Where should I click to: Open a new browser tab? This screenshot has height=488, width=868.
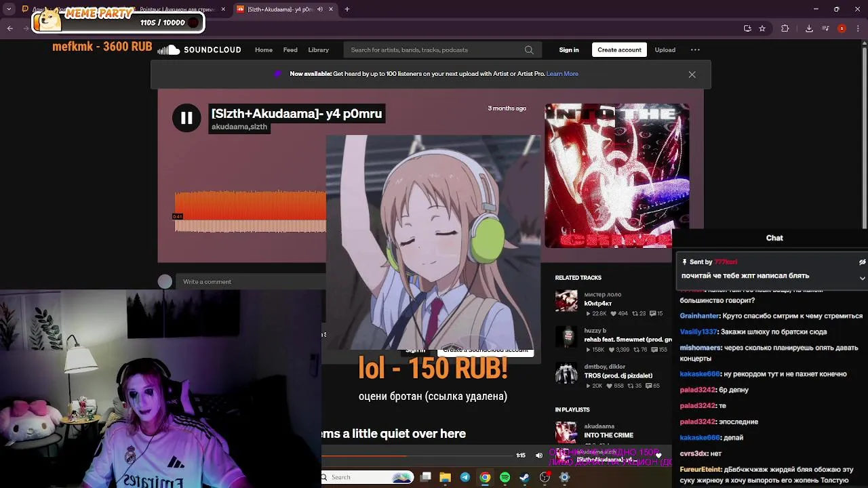(347, 9)
